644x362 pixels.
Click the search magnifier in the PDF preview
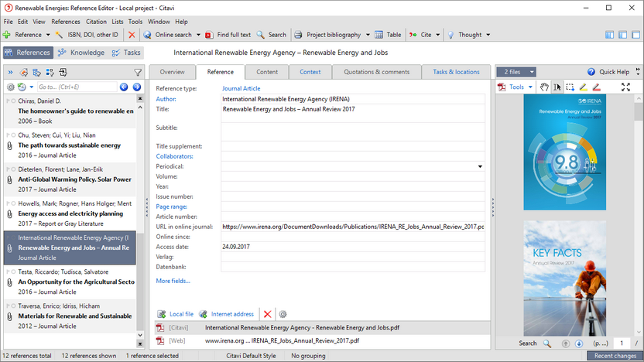547,343
